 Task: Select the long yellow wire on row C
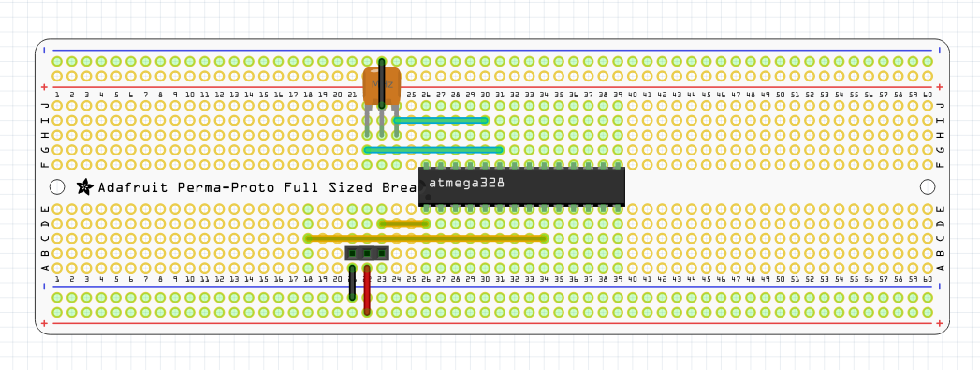[426, 238]
